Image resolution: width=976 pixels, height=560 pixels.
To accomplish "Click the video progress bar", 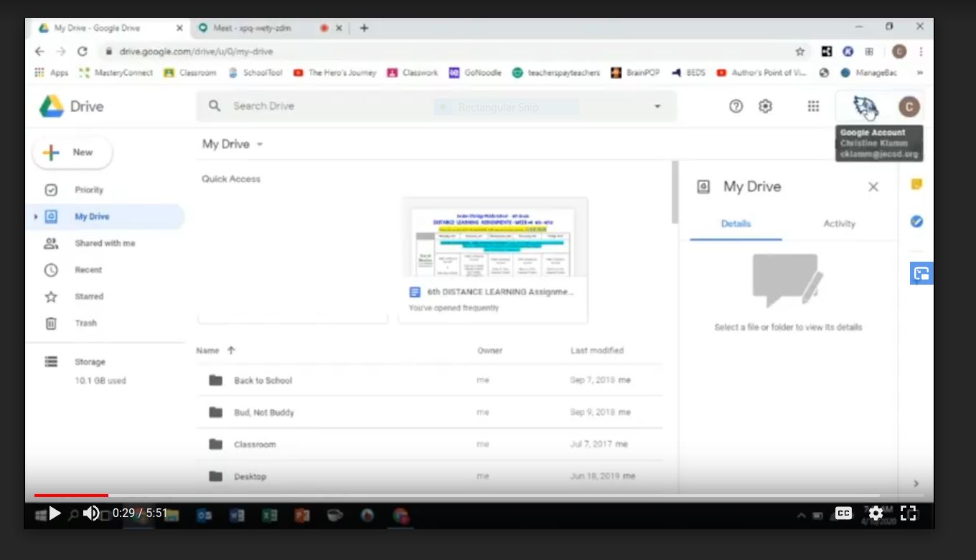I will click(x=459, y=495).
